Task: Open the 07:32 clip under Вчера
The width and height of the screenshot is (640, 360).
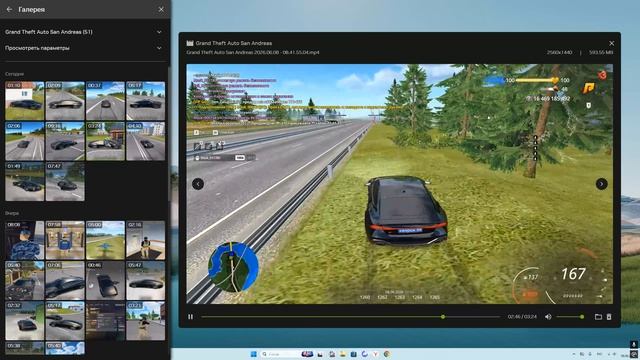Action: coord(24,321)
